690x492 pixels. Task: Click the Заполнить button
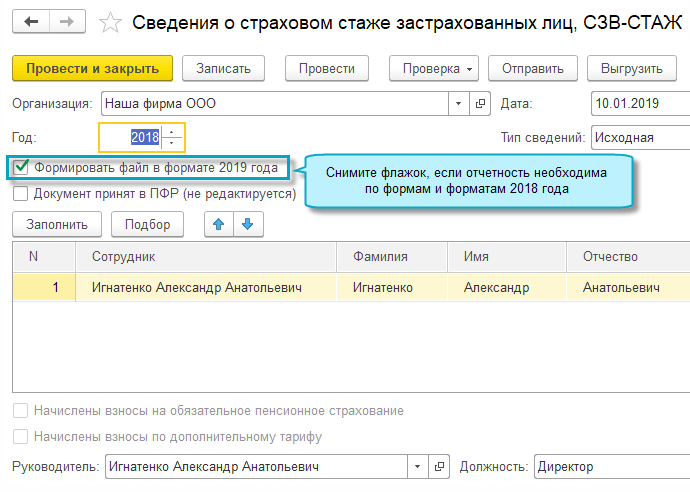coord(57,225)
